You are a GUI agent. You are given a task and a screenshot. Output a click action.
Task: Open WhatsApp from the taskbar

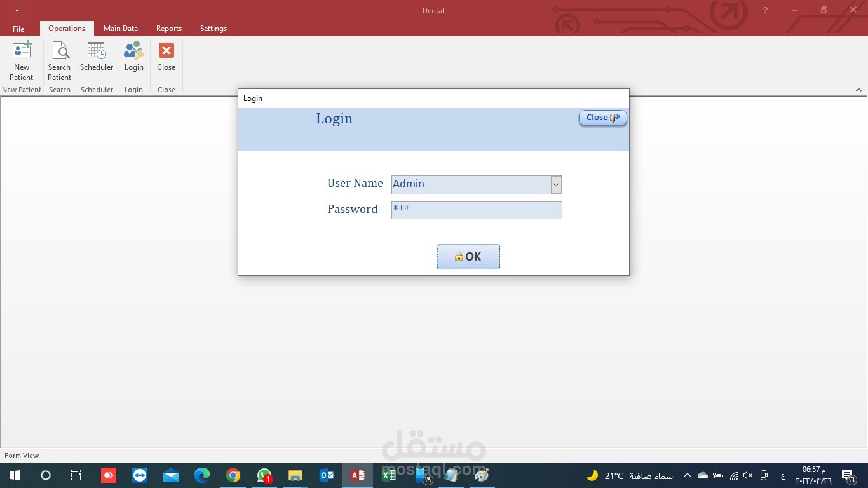click(x=264, y=475)
